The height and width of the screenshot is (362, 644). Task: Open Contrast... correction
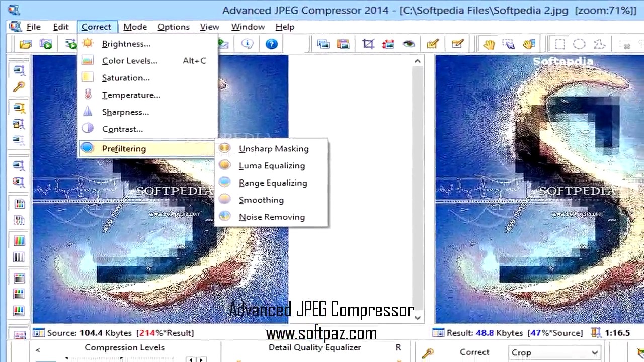[x=148, y=129]
